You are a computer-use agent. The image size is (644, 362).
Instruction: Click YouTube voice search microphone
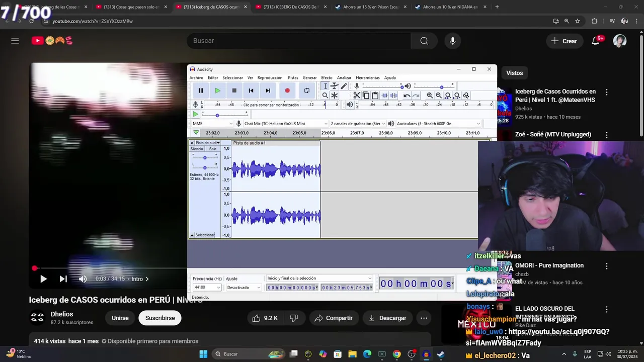(453, 41)
